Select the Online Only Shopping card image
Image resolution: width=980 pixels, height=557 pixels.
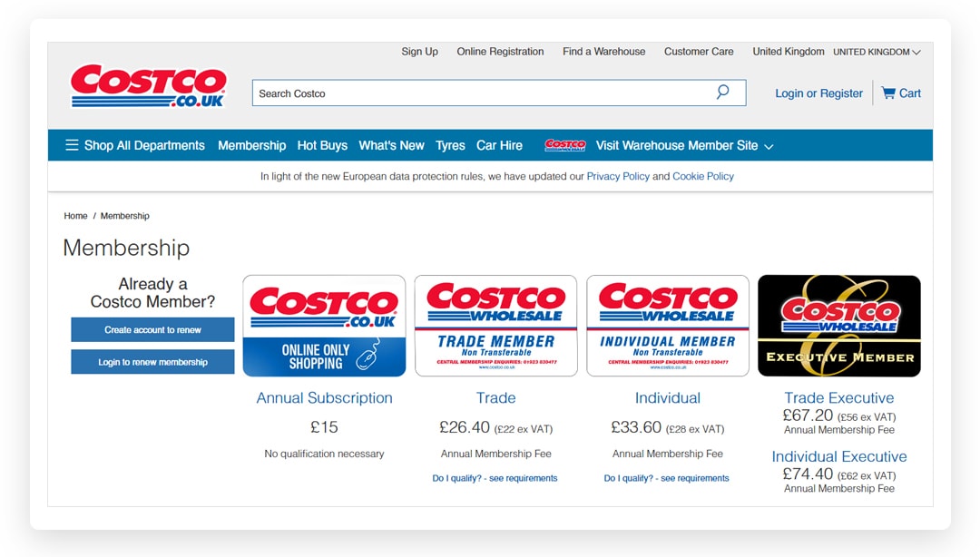coord(324,326)
